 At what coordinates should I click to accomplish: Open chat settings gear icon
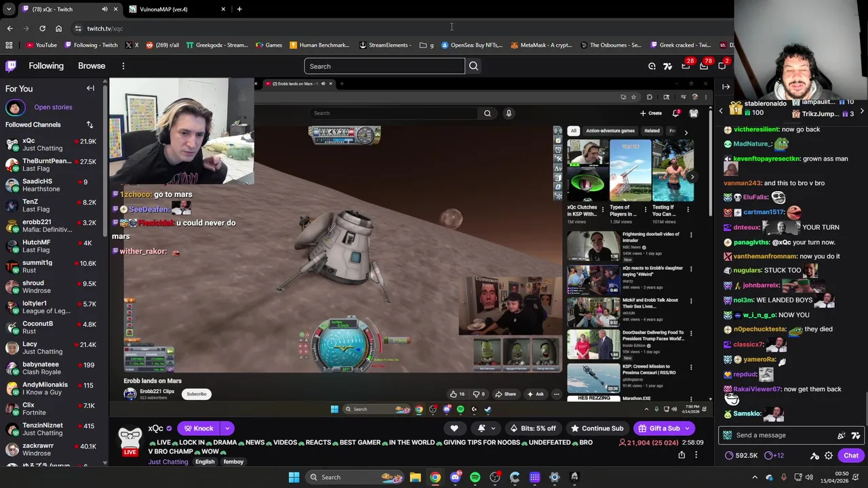pos(829,455)
